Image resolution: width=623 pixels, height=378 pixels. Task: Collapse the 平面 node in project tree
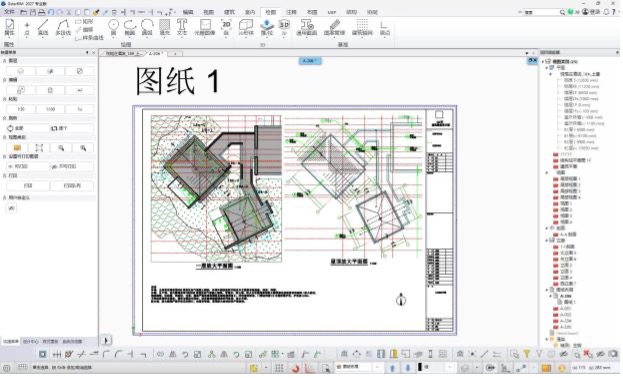tap(547, 68)
